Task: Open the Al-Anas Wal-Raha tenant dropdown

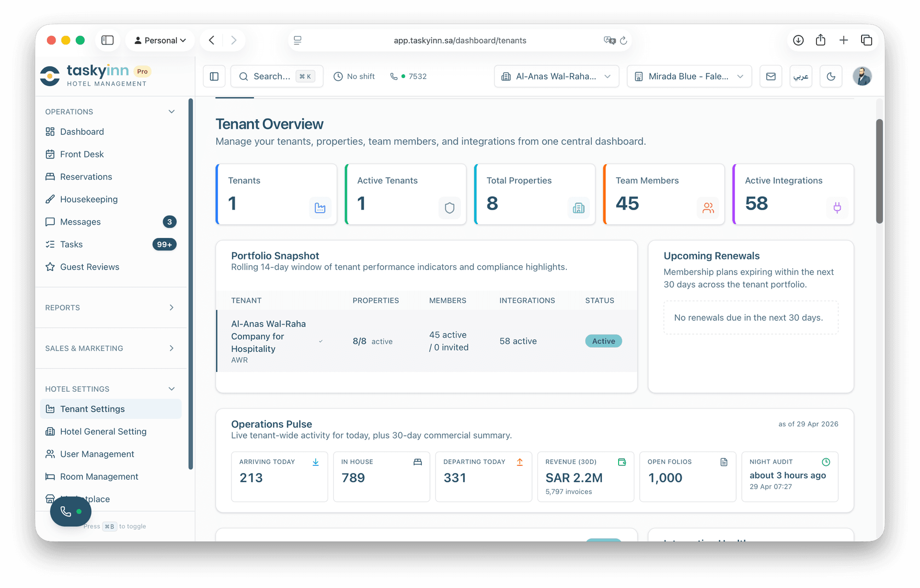Action: click(556, 77)
